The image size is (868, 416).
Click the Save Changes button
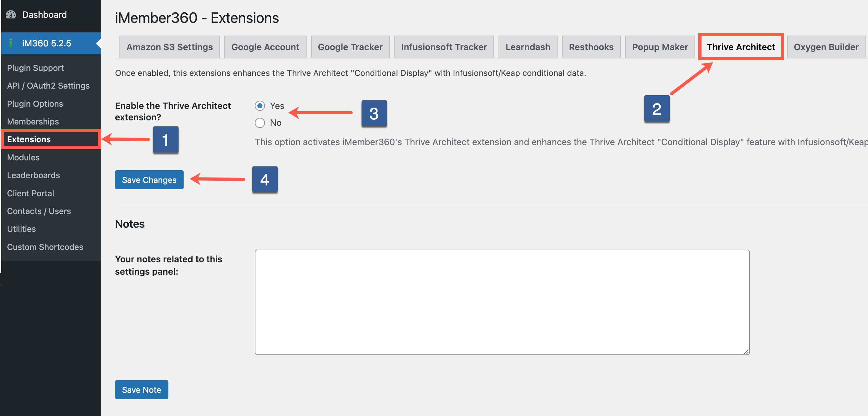click(x=149, y=179)
